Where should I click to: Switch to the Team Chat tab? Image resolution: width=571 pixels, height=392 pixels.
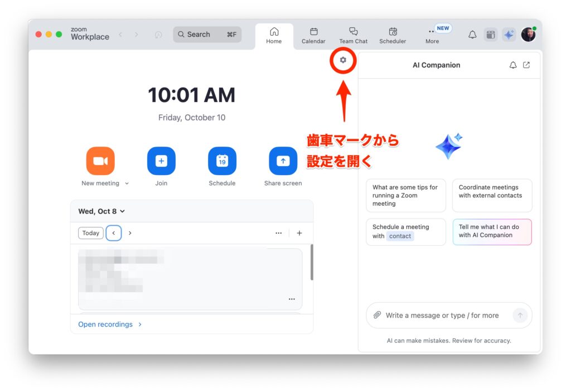(353, 35)
